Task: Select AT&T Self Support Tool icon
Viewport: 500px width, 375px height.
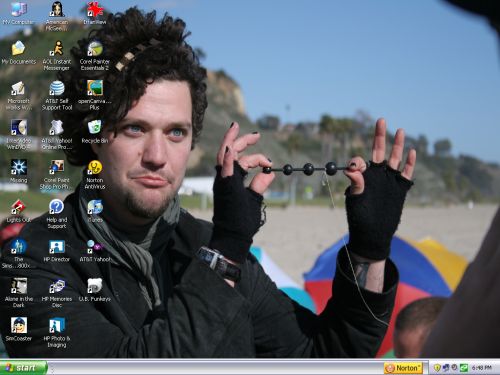Action: (x=57, y=95)
